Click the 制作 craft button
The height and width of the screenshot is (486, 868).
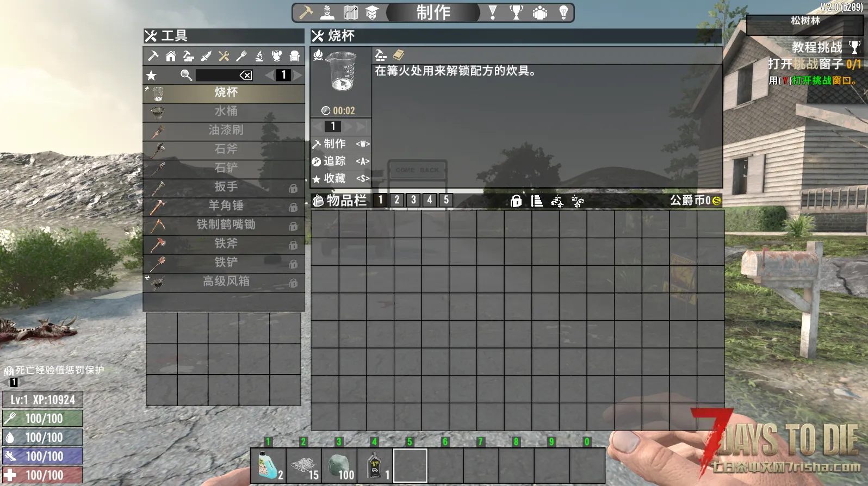point(341,144)
